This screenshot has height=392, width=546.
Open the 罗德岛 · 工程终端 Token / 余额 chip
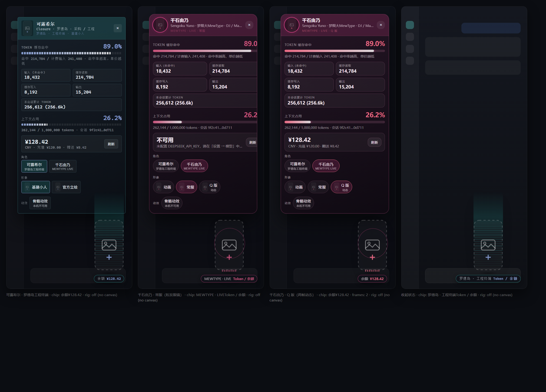coord(488,278)
